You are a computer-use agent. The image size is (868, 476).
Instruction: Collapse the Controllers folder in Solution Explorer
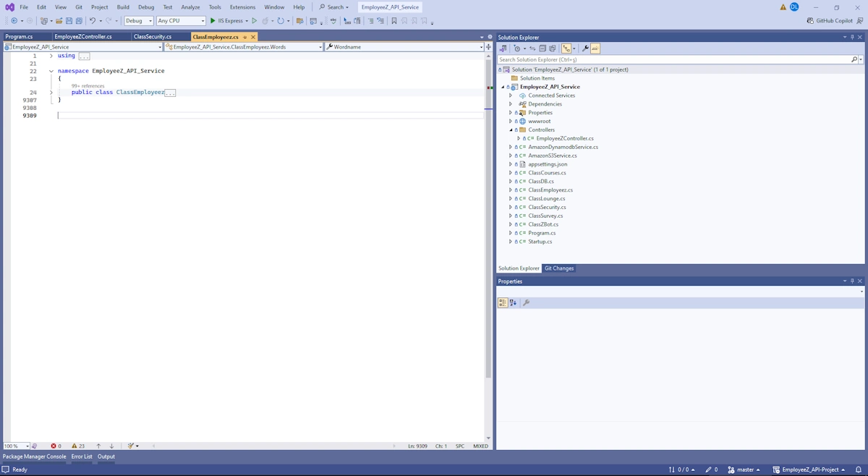click(511, 130)
